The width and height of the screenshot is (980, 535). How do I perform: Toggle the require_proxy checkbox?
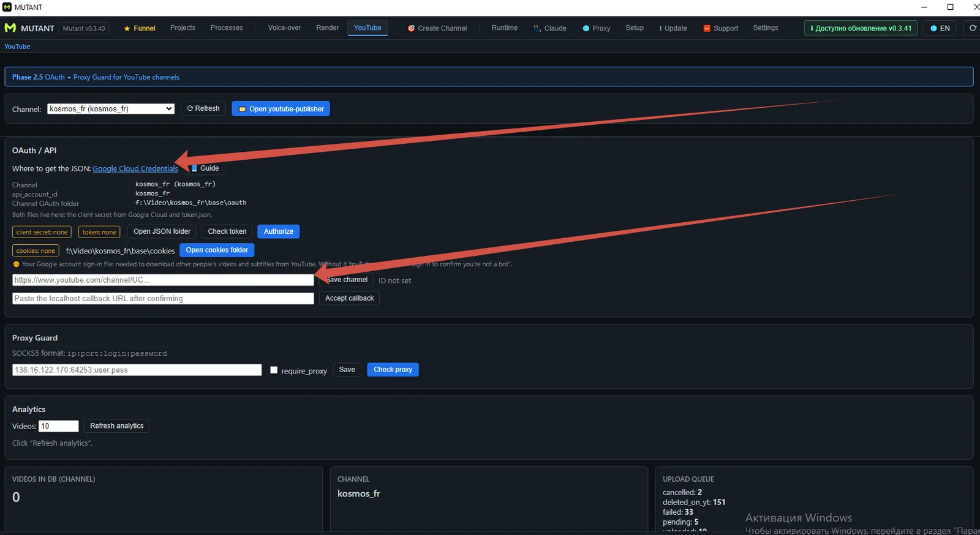pos(274,370)
